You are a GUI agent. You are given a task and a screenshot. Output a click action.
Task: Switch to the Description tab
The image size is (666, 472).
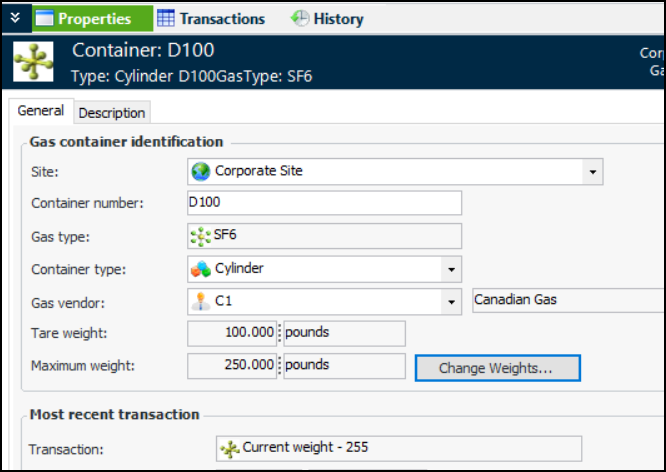coord(112,113)
